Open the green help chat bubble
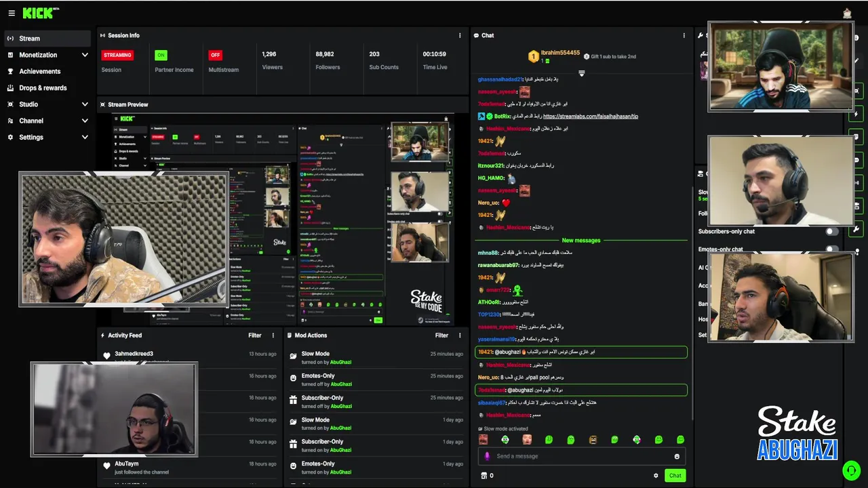The height and width of the screenshot is (488, 868). 850,470
